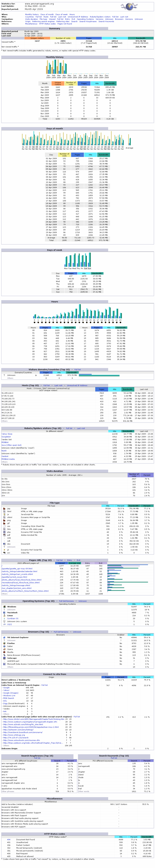Click the Firefox browser icon
Image resolution: width=155 pixels, height=868 pixels.
point(4,643)
